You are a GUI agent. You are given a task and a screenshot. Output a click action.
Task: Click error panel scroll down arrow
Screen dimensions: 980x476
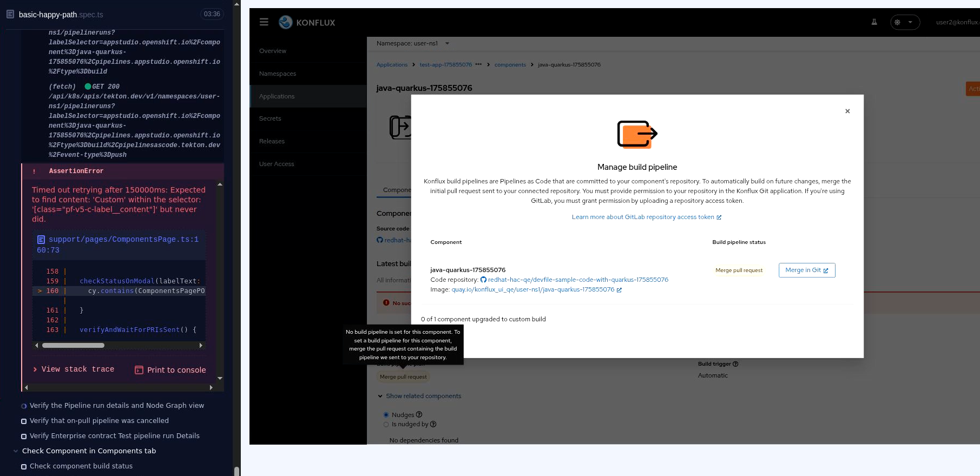pos(220,378)
